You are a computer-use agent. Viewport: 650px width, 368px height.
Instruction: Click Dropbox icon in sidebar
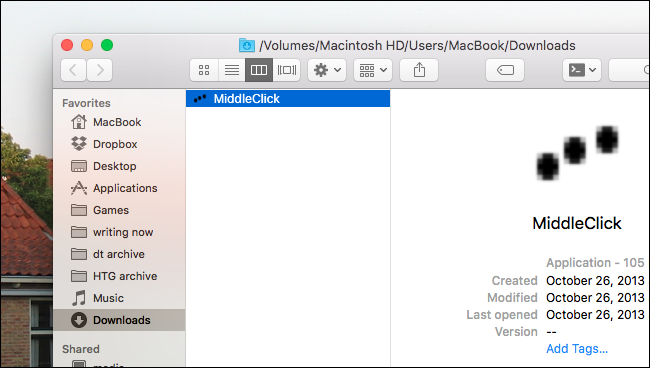79,144
